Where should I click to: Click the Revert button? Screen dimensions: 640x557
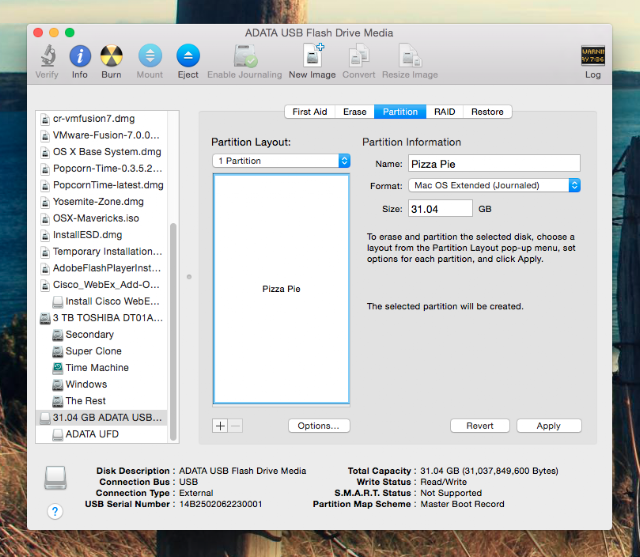[480, 426]
